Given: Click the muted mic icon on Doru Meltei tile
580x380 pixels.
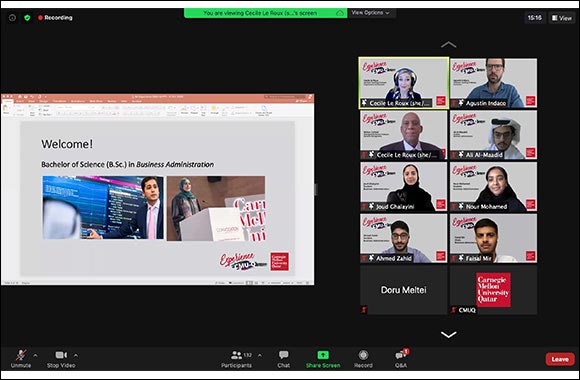Looking at the screenshot, I should [364, 310].
